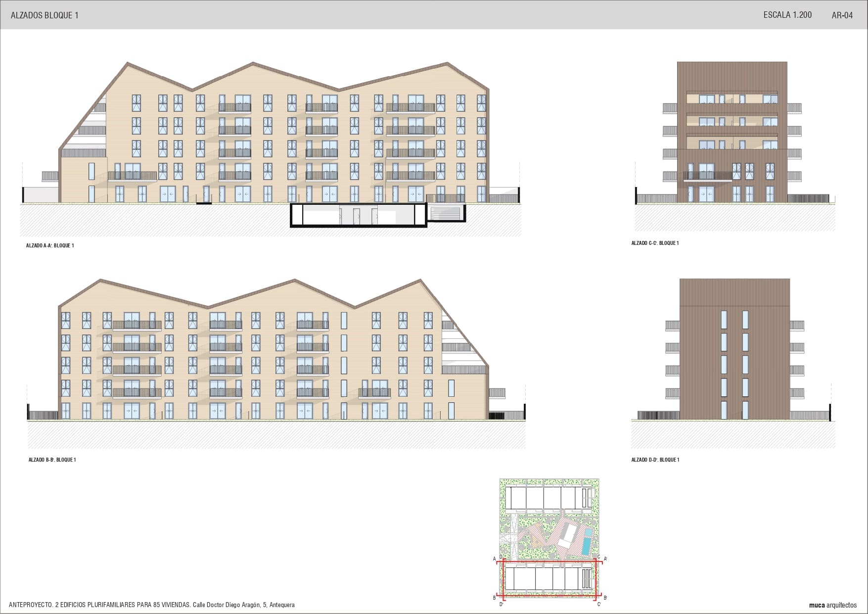The image size is (868, 614).
Task: Click the ALZADO C-C' caption label
Action: click(655, 243)
